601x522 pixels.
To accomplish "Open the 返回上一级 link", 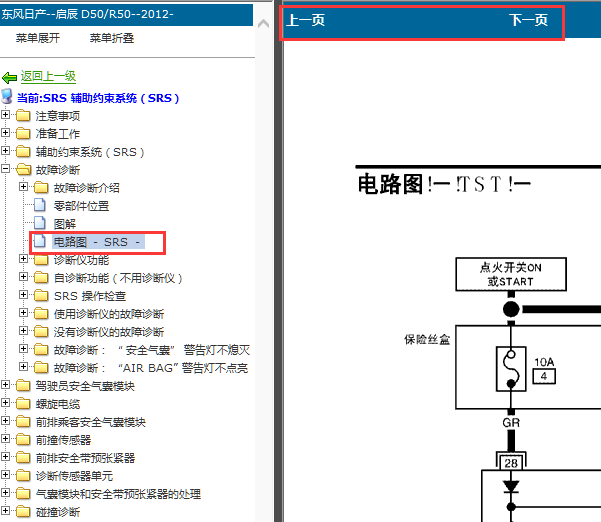I will [x=48, y=76].
